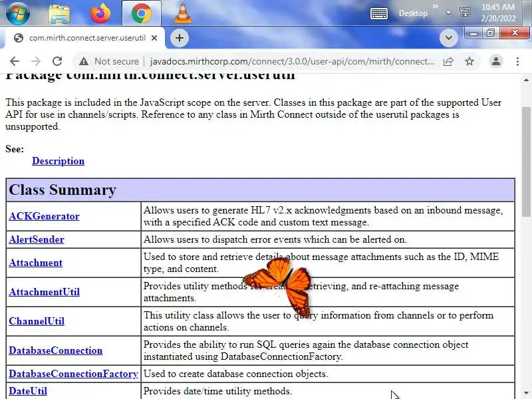Follow the Description link

[58, 161]
